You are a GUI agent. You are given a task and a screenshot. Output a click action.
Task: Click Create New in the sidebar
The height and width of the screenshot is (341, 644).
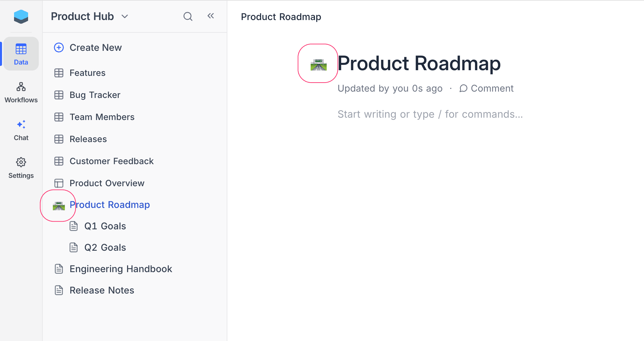click(95, 47)
